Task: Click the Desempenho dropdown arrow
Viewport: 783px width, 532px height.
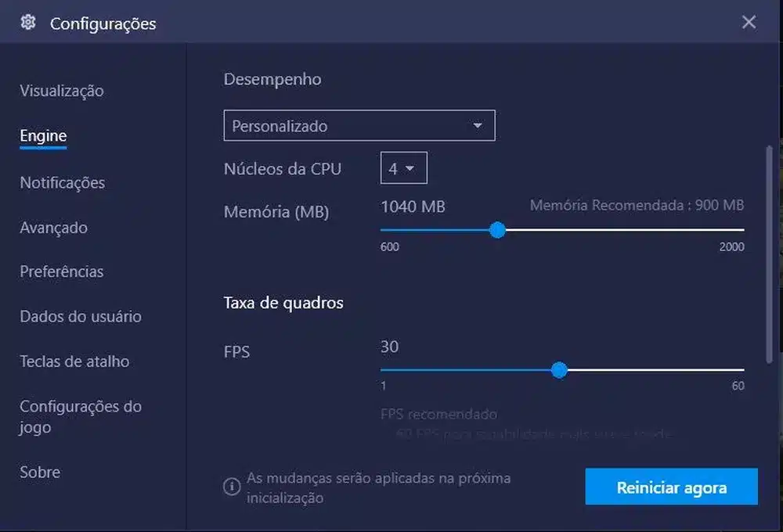Action: pyautogui.click(x=479, y=125)
